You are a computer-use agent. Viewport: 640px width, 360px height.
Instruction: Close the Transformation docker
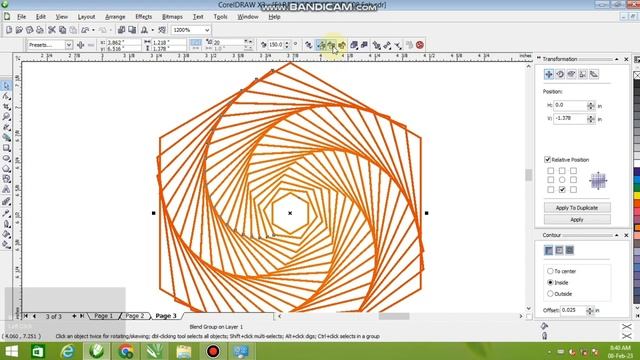tap(627, 59)
